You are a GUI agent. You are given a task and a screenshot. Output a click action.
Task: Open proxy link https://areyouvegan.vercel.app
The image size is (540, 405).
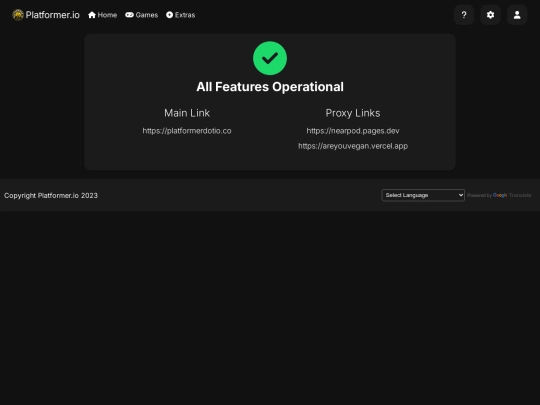tap(353, 146)
